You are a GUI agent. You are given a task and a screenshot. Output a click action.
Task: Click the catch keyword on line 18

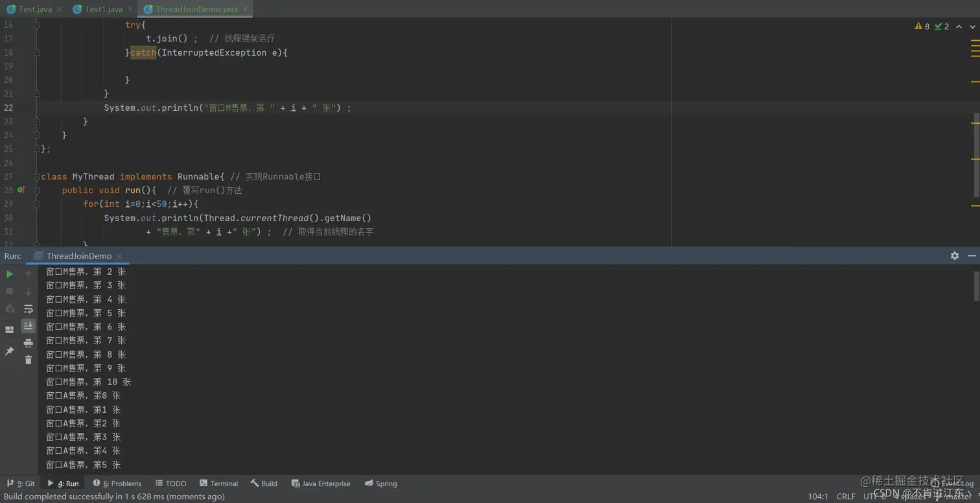[143, 53]
